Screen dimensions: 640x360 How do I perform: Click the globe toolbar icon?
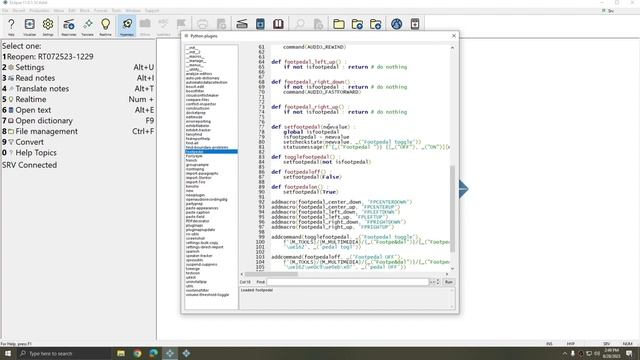coord(396,24)
